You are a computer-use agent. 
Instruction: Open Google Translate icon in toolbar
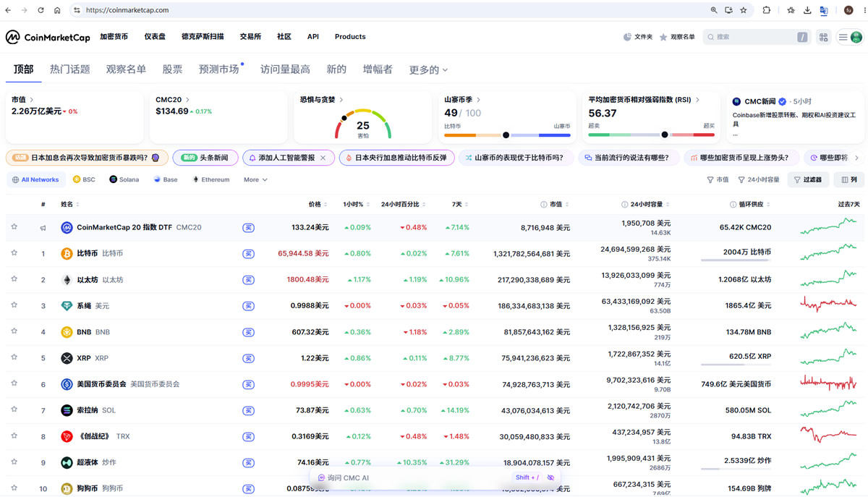click(824, 10)
